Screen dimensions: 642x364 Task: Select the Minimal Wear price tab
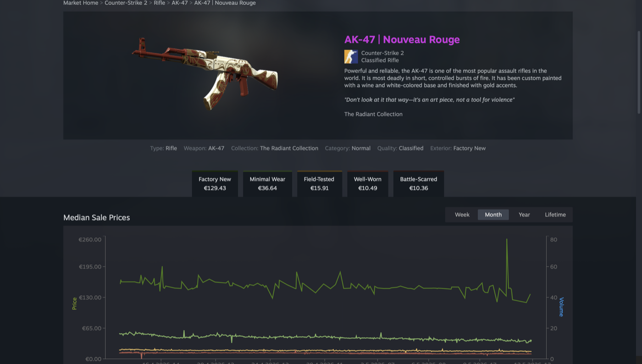click(267, 183)
